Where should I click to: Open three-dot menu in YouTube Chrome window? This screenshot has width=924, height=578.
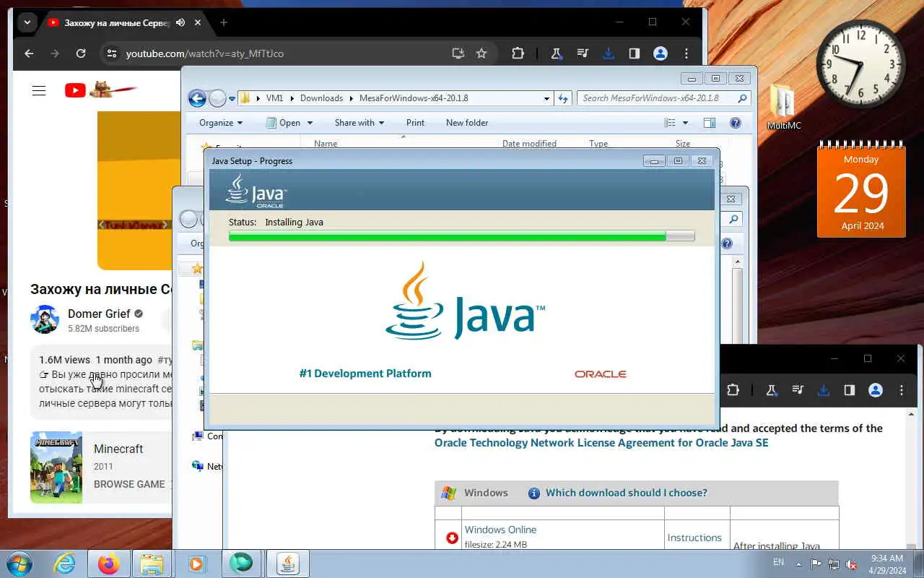687,53
